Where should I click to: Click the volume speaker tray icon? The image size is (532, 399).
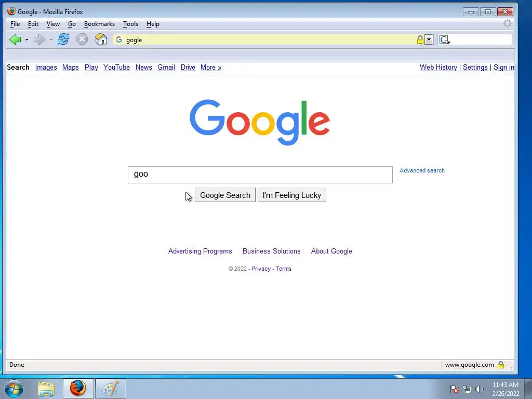[479, 389]
